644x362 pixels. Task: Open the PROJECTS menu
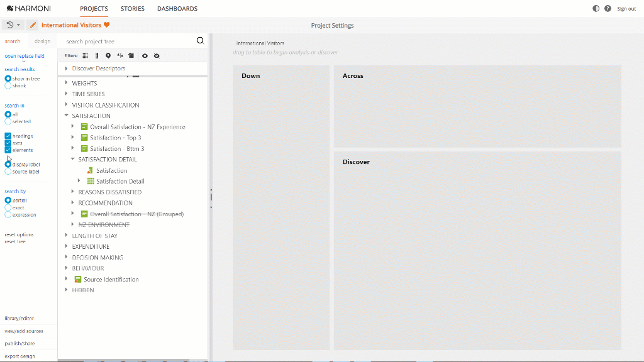click(x=94, y=9)
